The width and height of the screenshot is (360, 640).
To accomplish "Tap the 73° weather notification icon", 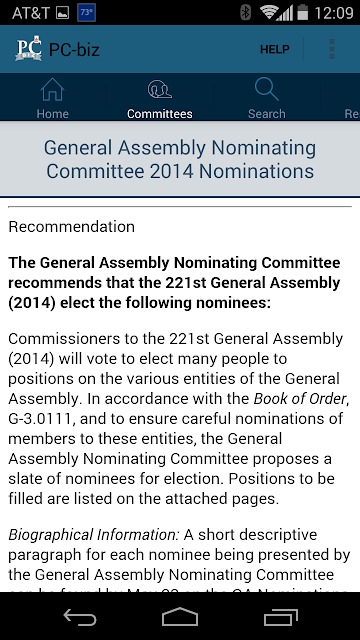I will [86, 13].
